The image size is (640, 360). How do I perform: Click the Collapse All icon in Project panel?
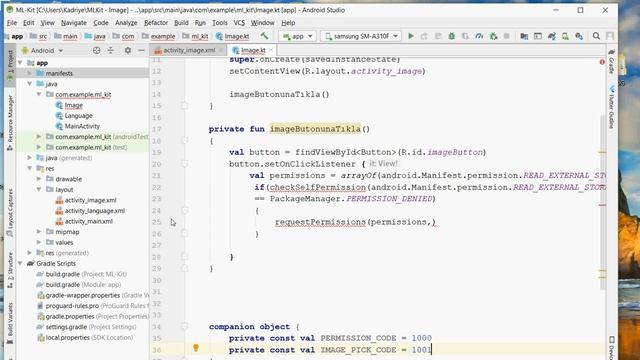point(111,50)
